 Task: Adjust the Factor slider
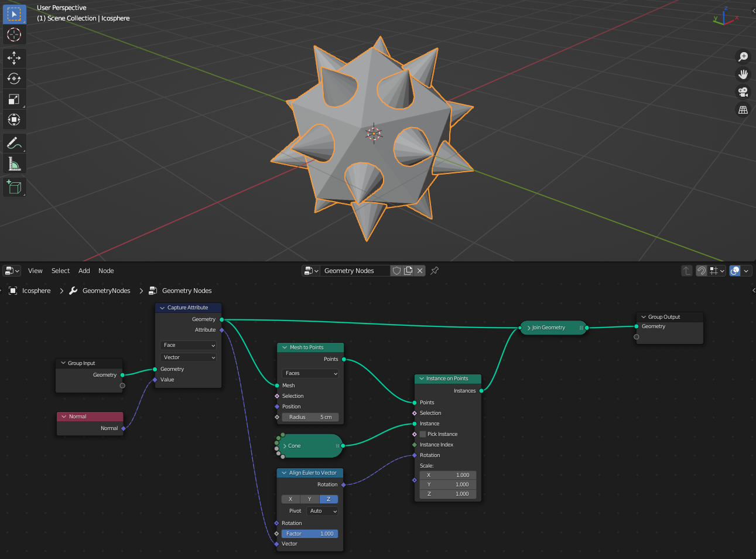[310, 534]
